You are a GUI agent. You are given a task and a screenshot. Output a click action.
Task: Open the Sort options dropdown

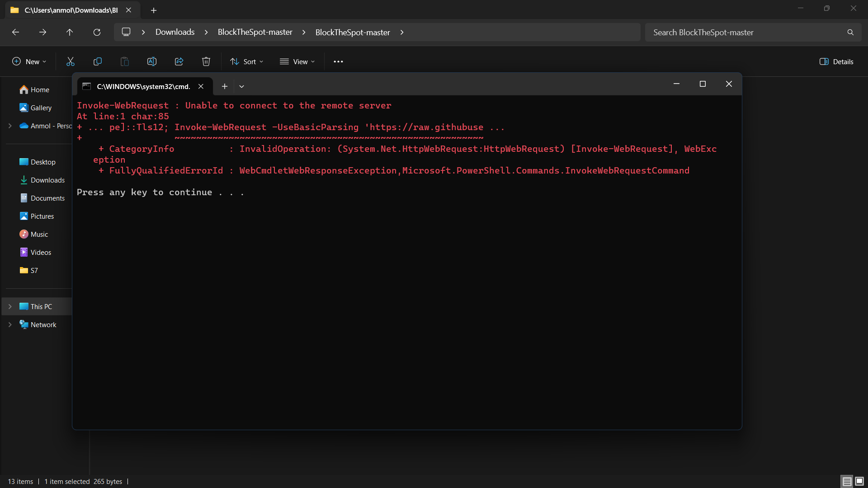[246, 61]
